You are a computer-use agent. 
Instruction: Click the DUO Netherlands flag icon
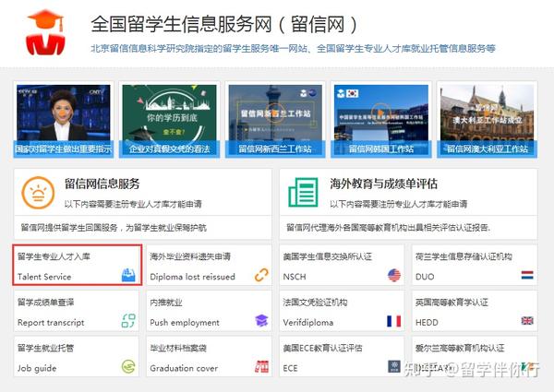point(527,275)
